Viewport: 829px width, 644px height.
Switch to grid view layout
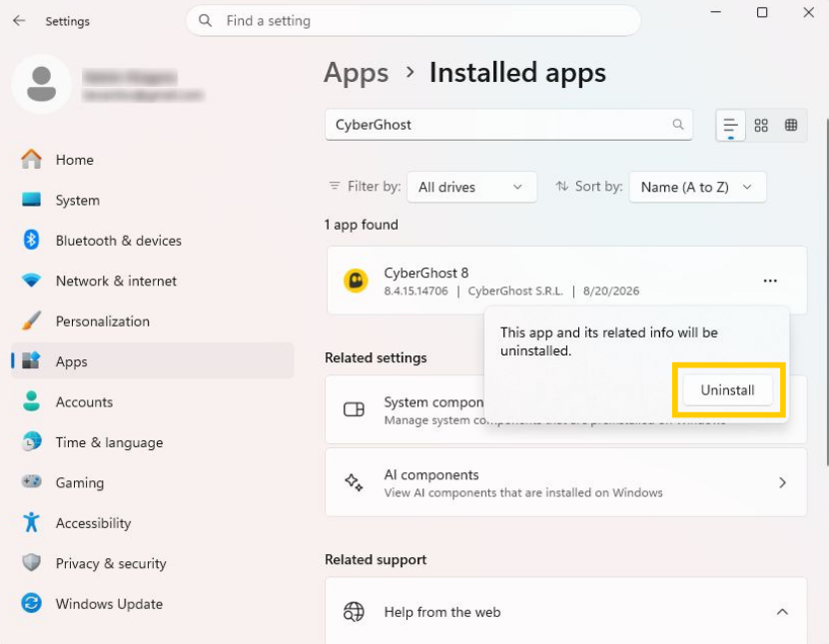click(761, 125)
